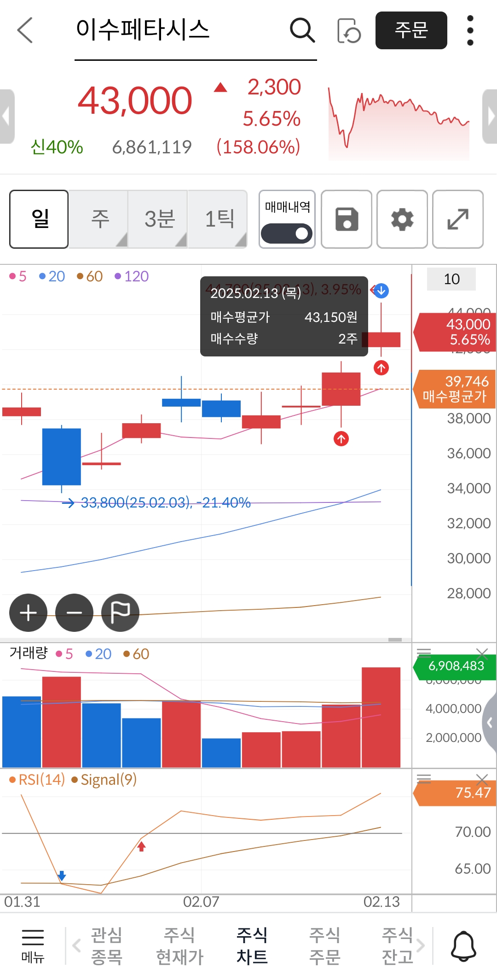Tap the 39,746 매수평균가 price tag
Image resolution: width=497 pixels, height=980 pixels.
[x=455, y=389]
